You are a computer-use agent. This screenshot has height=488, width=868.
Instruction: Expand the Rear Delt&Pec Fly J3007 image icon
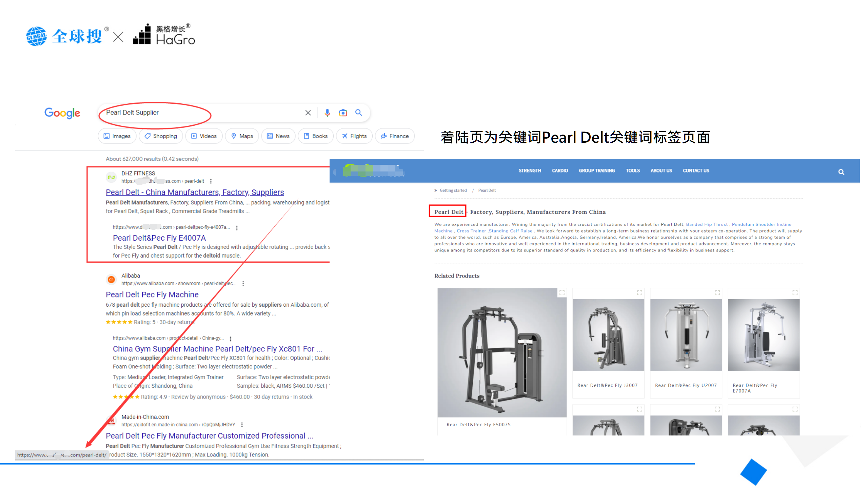coord(639,293)
